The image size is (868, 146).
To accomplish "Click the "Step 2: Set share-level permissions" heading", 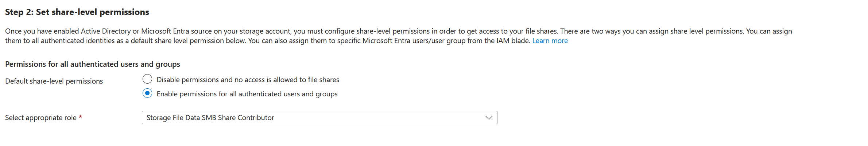I will (77, 12).
